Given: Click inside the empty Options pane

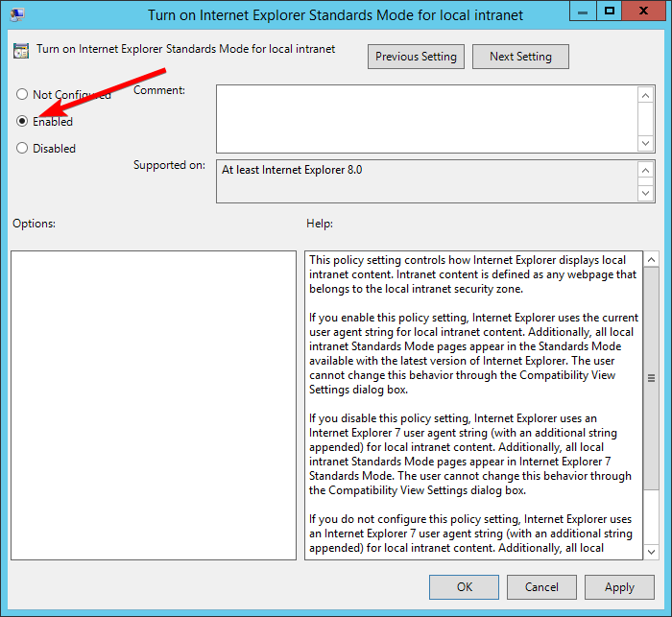Looking at the screenshot, I should coord(154,405).
